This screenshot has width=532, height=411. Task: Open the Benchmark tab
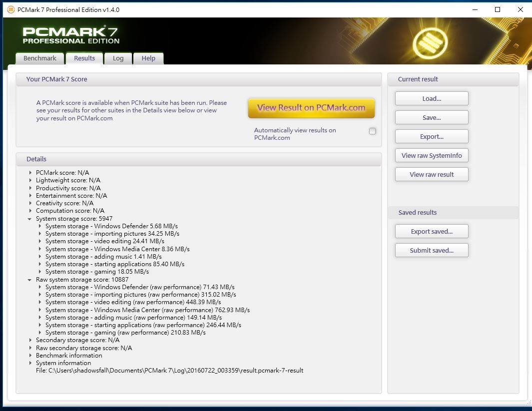click(x=39, y=58)
